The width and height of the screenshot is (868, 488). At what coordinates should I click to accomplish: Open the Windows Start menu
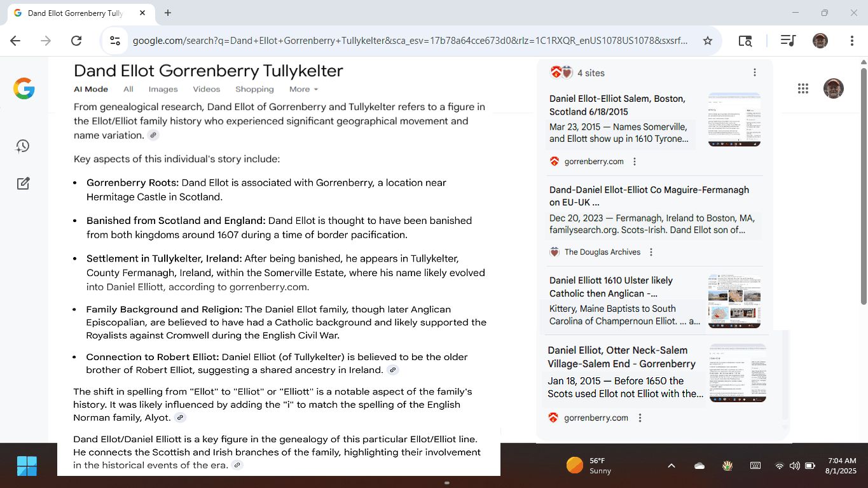click(x=27, y=466)
